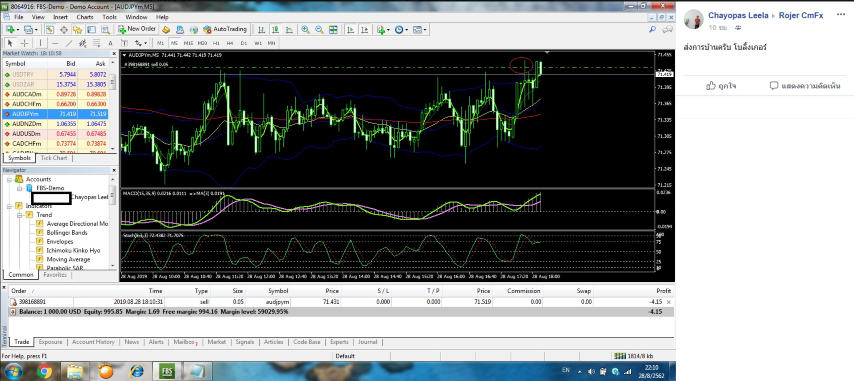Open the periodicity clock dropdown arrow
854x381 pixels.
[x=406, y=29]
